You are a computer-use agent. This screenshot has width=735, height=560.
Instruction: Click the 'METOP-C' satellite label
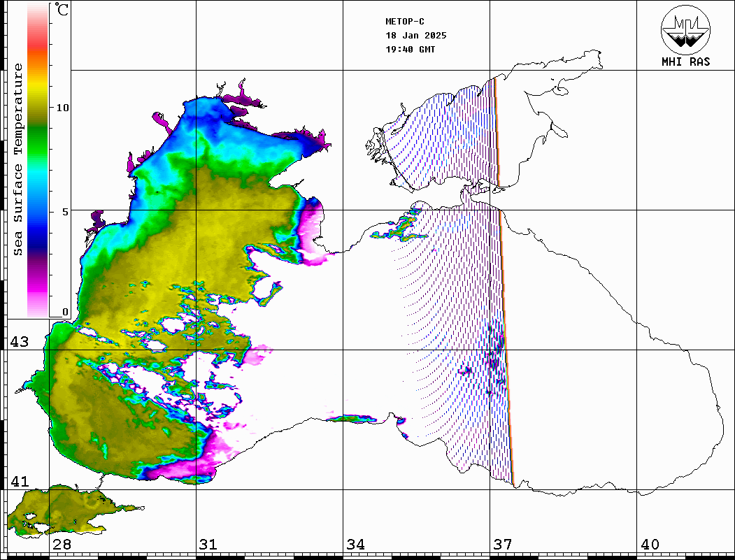405,22
